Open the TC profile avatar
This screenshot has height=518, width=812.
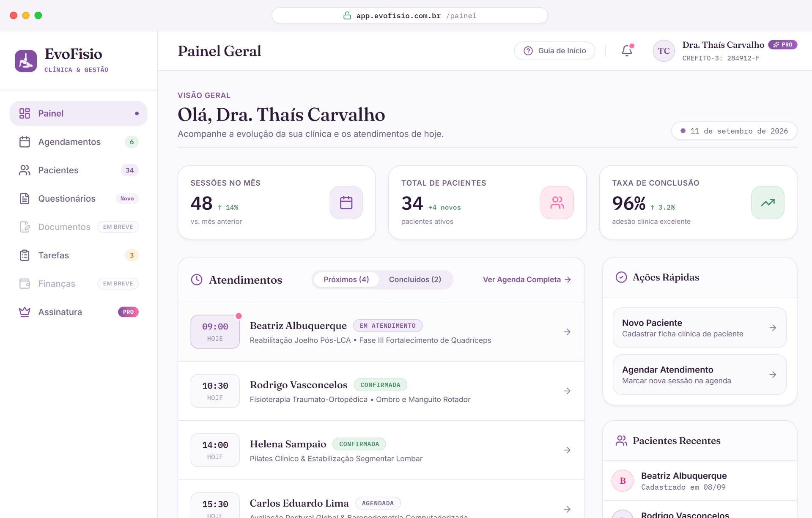tap(664, 51)
